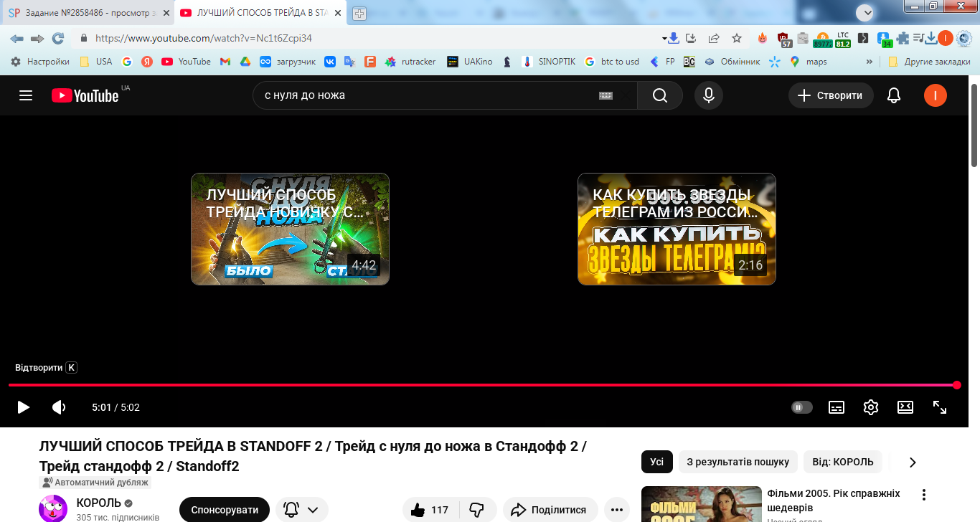Select the З результатів пошуку chip
Screen dimensions: 980x522
click(738, 462)
